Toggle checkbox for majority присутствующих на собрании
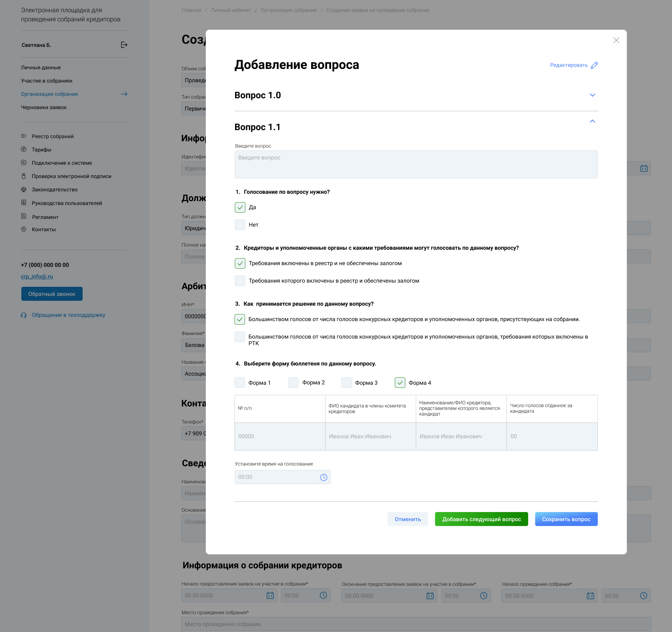This screenshot has height=632, width=672. (240, 319)
